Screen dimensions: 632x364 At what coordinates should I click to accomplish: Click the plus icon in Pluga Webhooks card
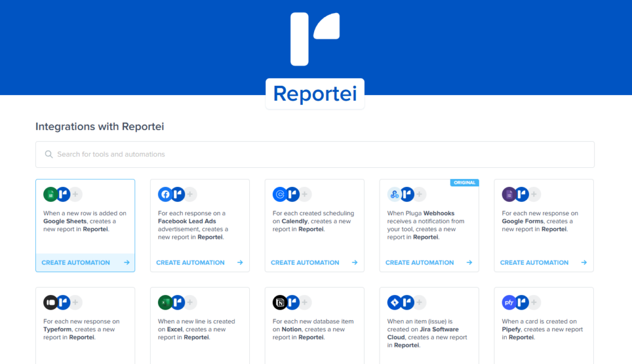(x=420, y=194)
